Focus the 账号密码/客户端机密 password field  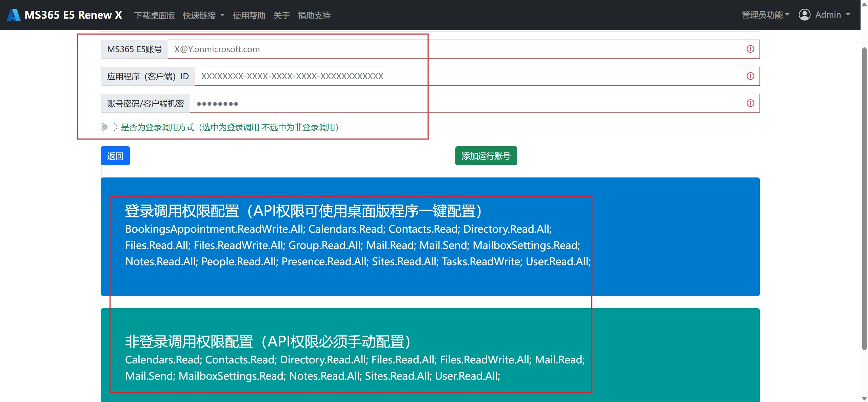coord(475,103)
